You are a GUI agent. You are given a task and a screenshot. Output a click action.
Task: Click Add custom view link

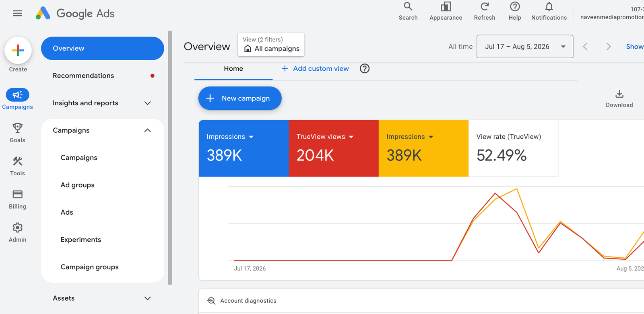pos(315,69)
